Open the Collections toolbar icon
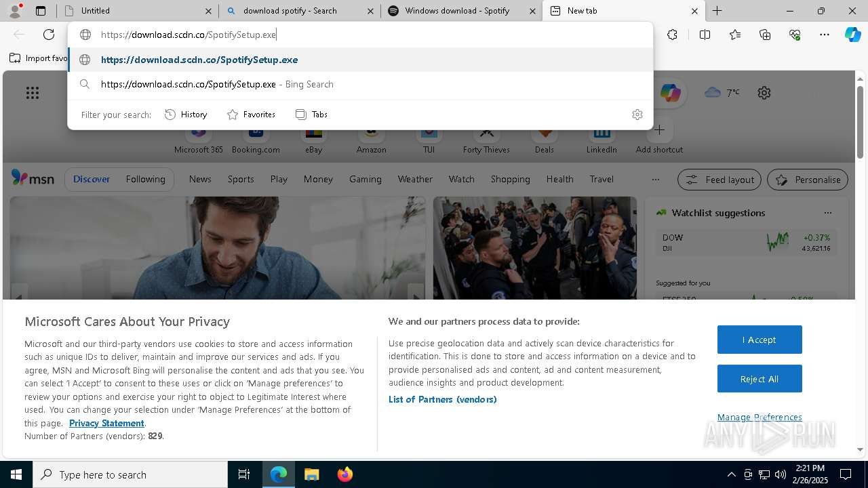The height and width of the screenshot is (488, 868). 765,35
